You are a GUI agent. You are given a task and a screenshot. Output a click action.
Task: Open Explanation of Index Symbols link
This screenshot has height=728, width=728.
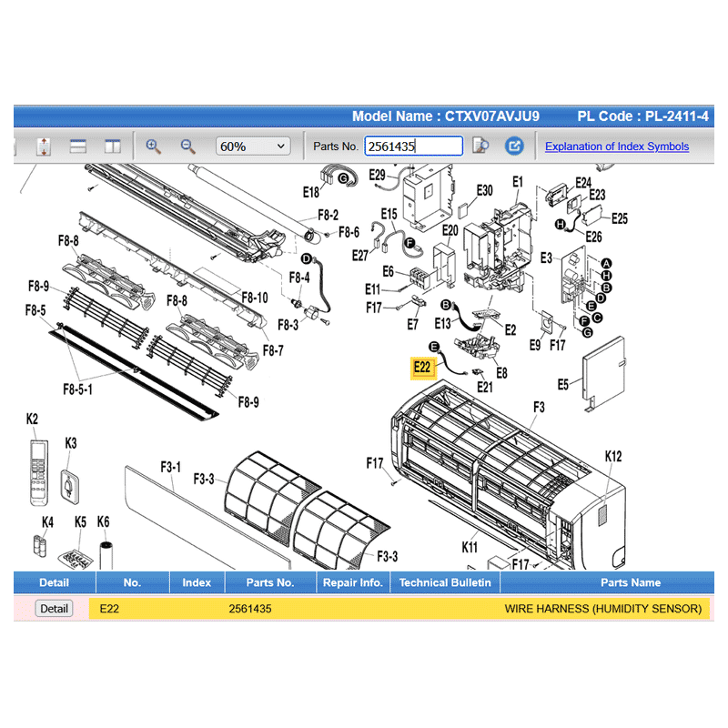pos(616,147)
